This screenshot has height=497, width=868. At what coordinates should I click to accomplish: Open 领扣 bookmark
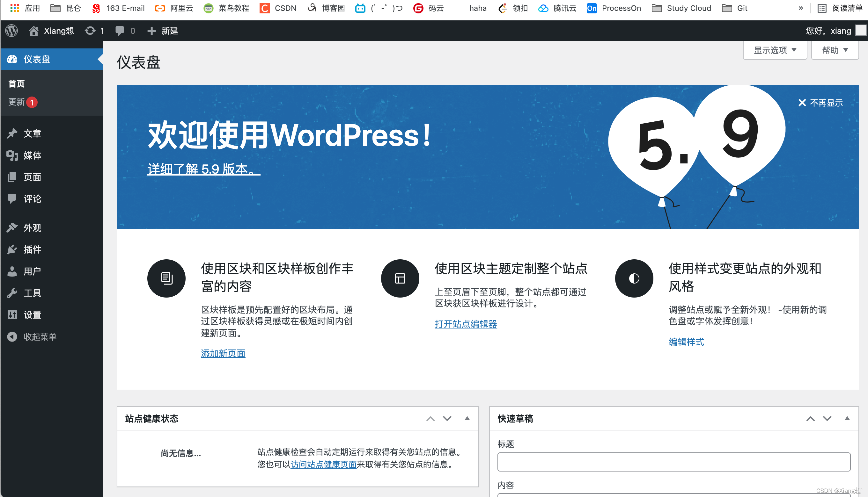pos(513,8)
